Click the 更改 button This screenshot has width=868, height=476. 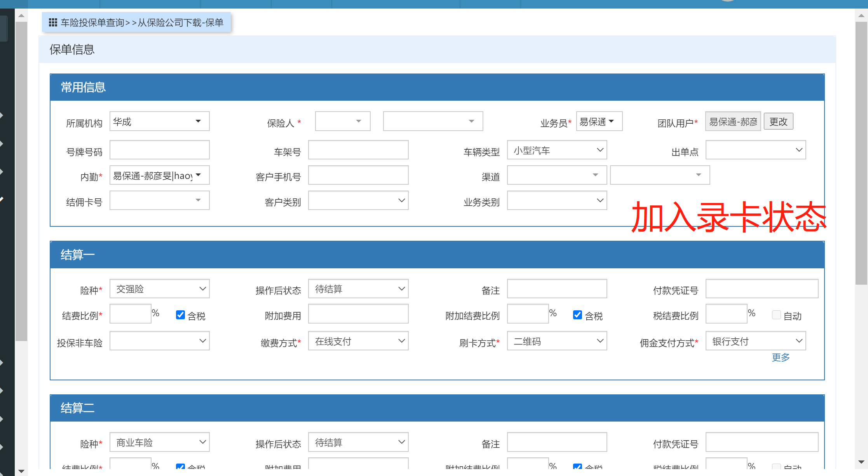tap(778, 122)
